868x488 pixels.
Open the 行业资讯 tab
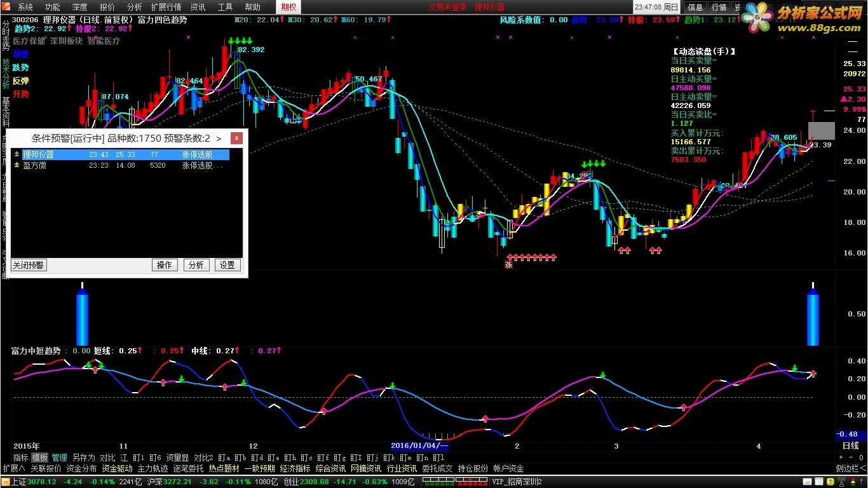coord(402,468)
